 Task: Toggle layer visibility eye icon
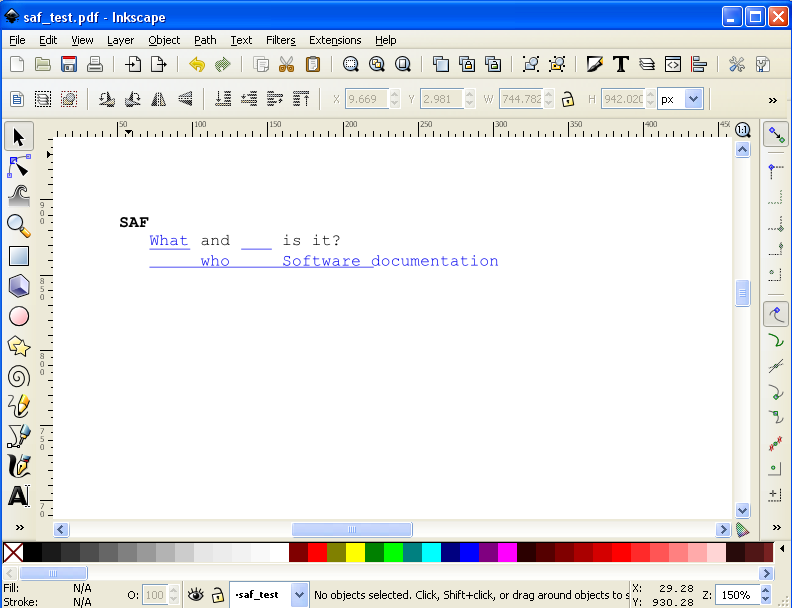[x=196, y=595]
